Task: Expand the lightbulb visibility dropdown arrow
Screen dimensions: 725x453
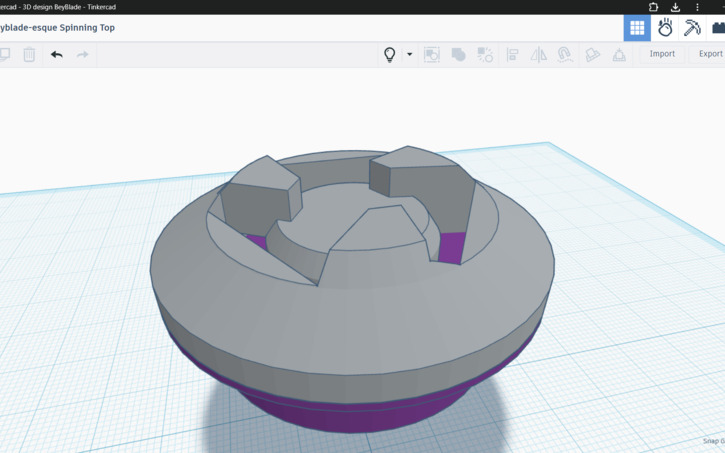Action: tap(409, 54)
